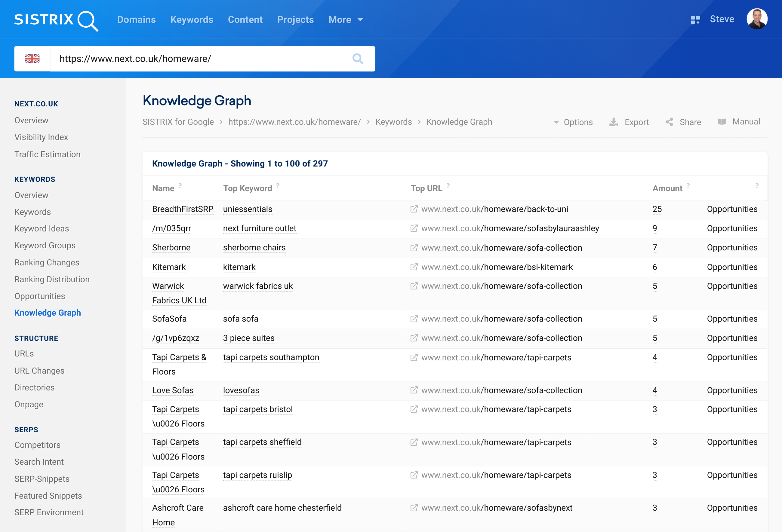The height and width of the screenshot is (532, 782).
Task: Click help question mark beside Top URL column
Action: click(x=448, y=185)
